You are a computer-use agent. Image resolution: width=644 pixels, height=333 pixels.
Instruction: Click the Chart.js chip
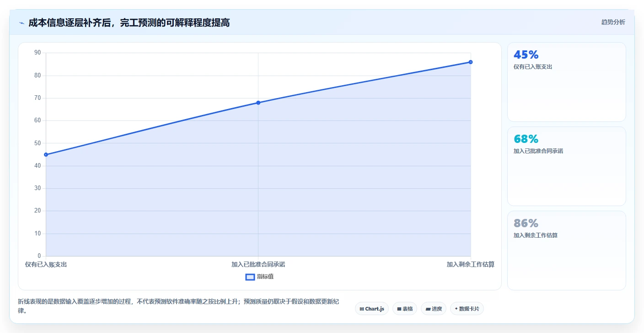(x=372, y=309)
